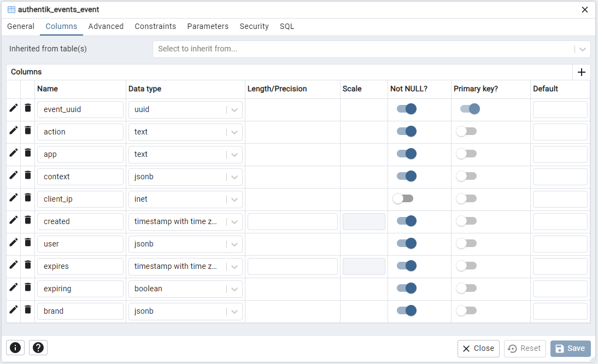Edit the expiring column row
Image resolution: width=598 pixels, height=364 pixels.
tap(13, 287)
